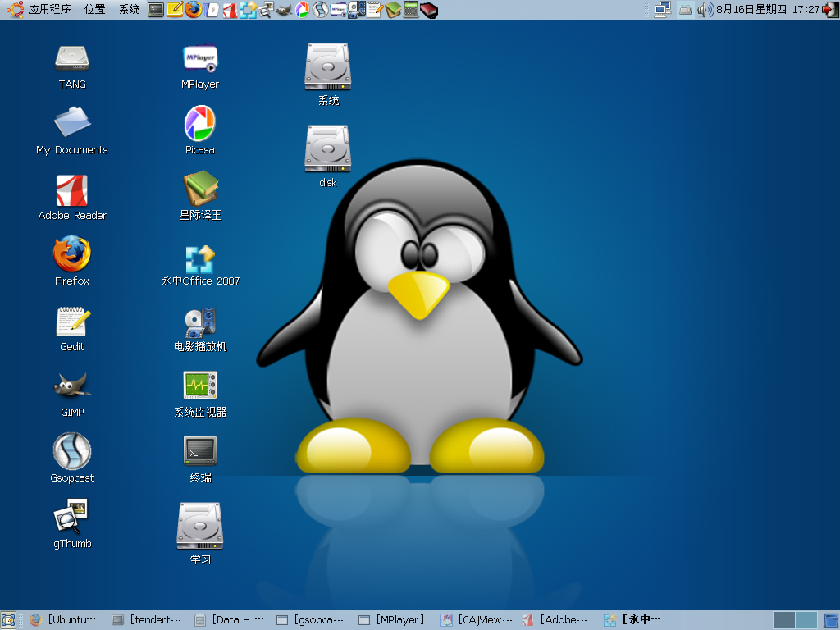The height and width of the screenshot is (630, 840).
Task: Select the 星际译王 dictionary desktop icon
Action: [x=200, y=188]
